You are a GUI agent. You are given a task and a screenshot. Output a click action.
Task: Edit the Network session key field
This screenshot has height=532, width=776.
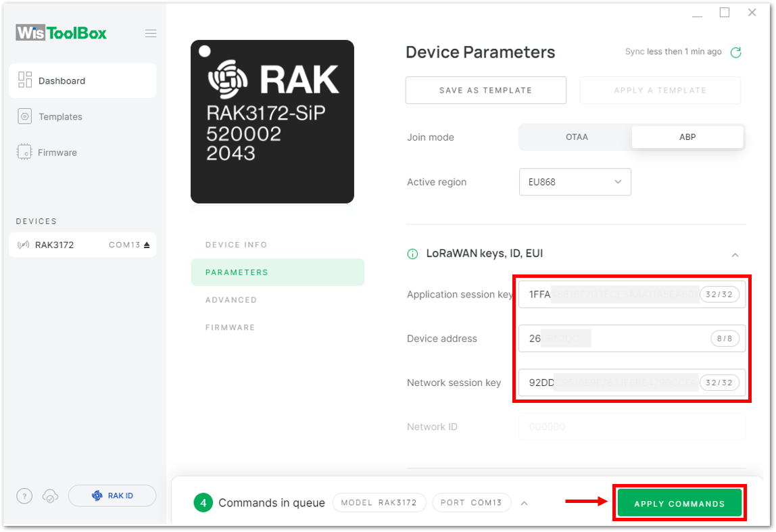[x=632, y=383]
